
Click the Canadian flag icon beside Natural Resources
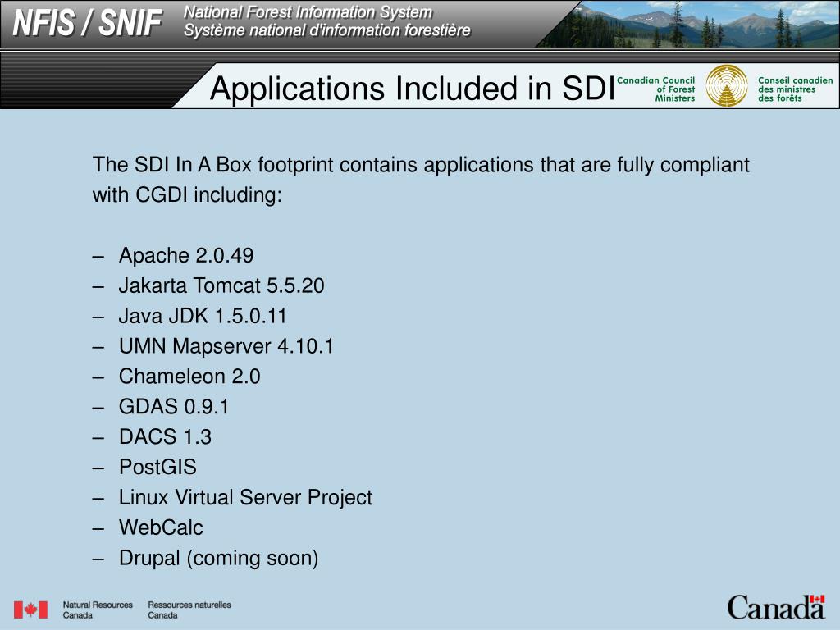30,609
